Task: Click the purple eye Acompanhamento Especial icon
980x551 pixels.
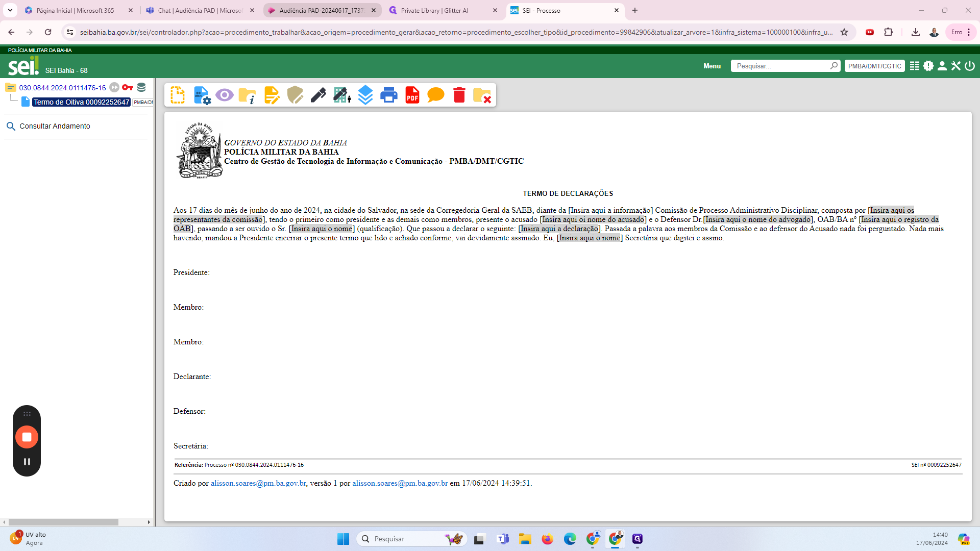Action: 225,95
